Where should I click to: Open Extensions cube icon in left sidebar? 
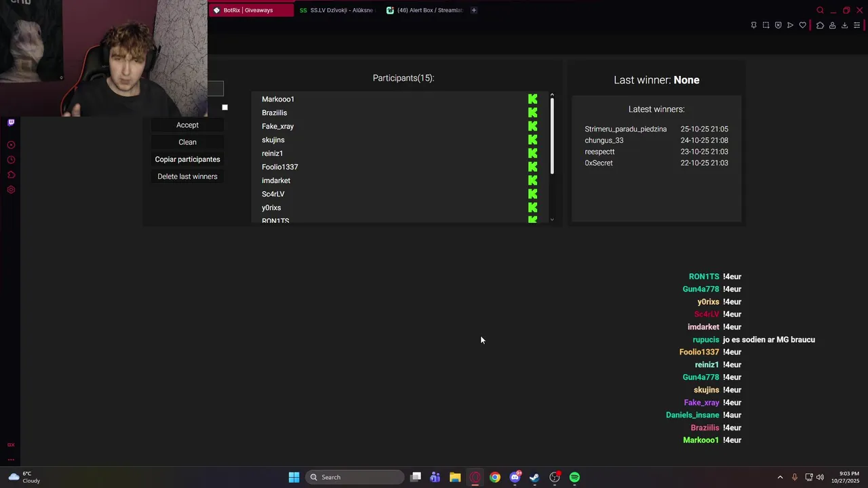[x=11, y=175]
